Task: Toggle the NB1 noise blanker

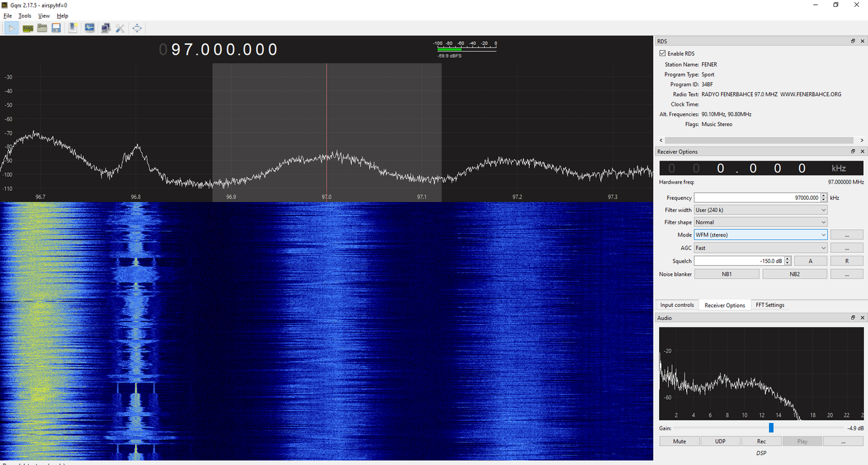Action: click(727, 275)
